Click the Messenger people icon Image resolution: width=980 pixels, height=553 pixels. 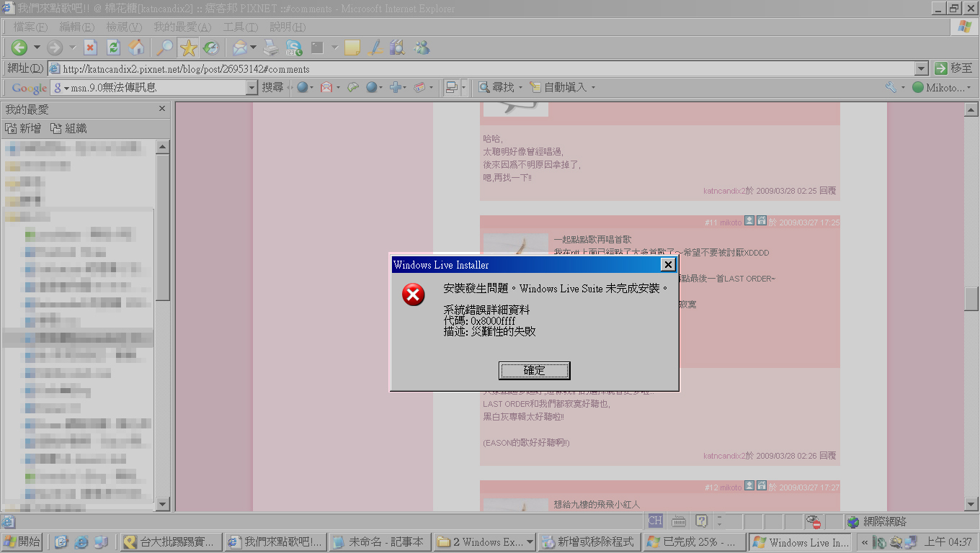tap(422, 48)
